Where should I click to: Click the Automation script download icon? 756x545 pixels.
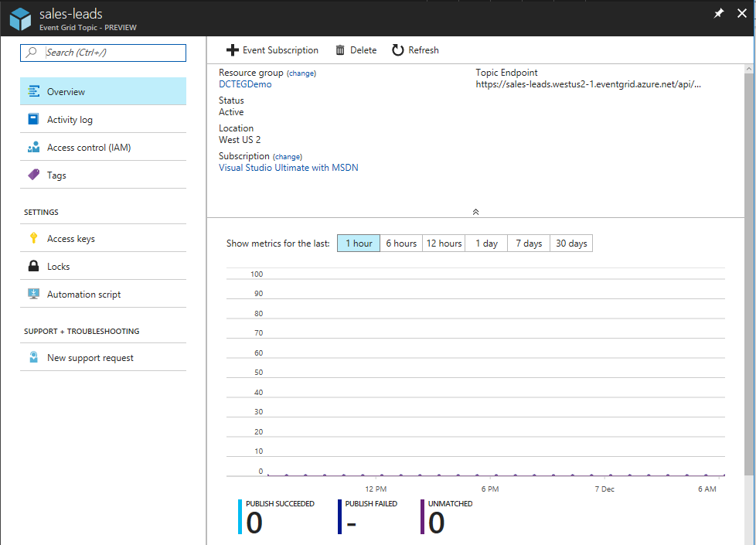33,294
